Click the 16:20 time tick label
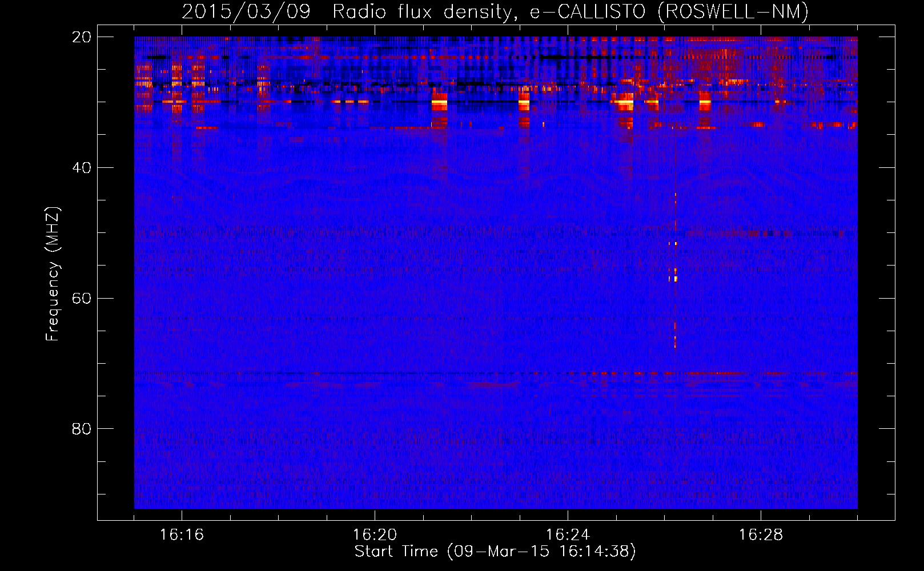924x571 pixels. click(x=375, y=534)
